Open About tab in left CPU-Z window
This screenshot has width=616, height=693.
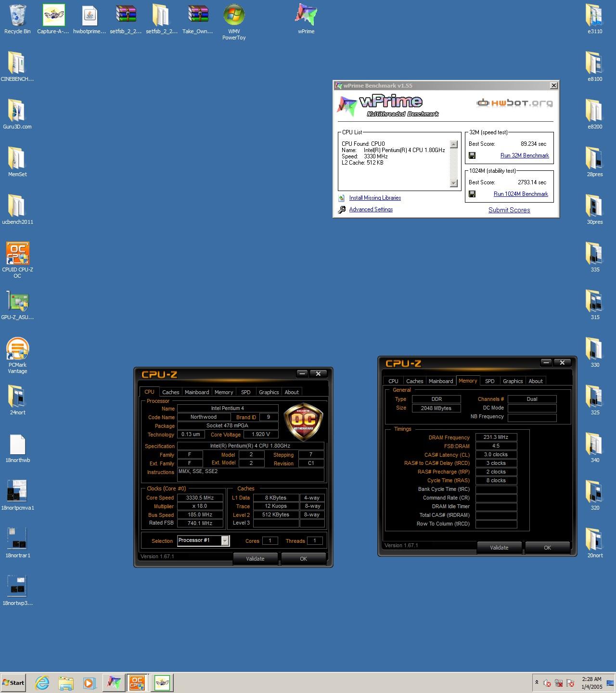292,392
